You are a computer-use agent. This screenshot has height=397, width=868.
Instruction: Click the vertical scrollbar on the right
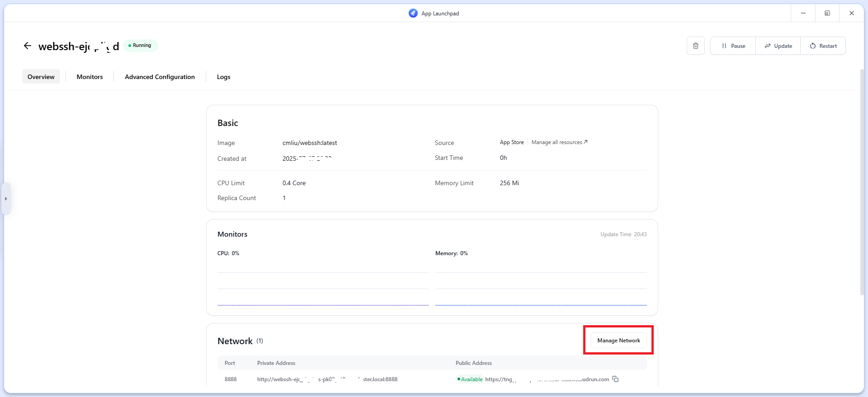862,181
